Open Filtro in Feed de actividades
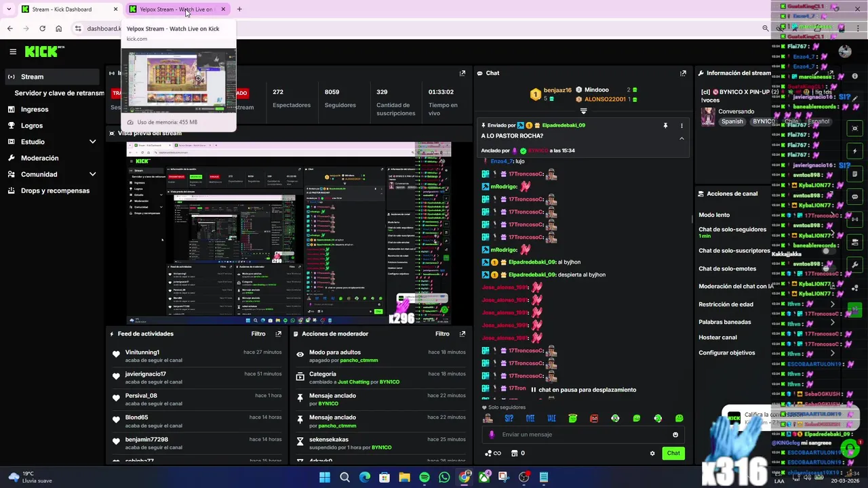 (x=258, y=334)
